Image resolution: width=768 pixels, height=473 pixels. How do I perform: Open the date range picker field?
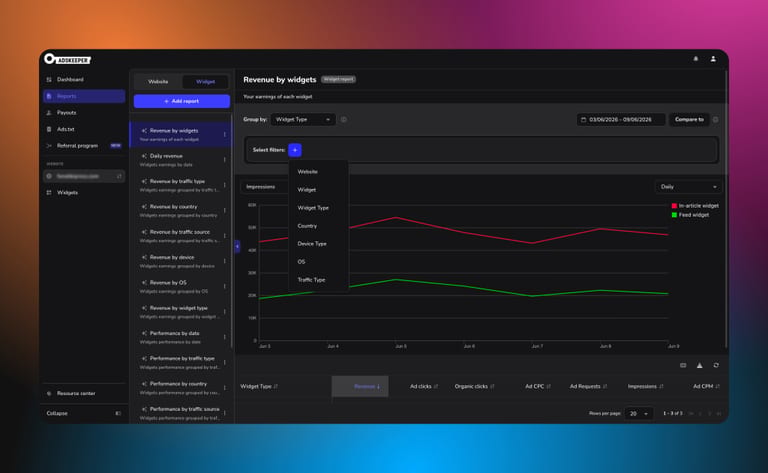point(621,119)
